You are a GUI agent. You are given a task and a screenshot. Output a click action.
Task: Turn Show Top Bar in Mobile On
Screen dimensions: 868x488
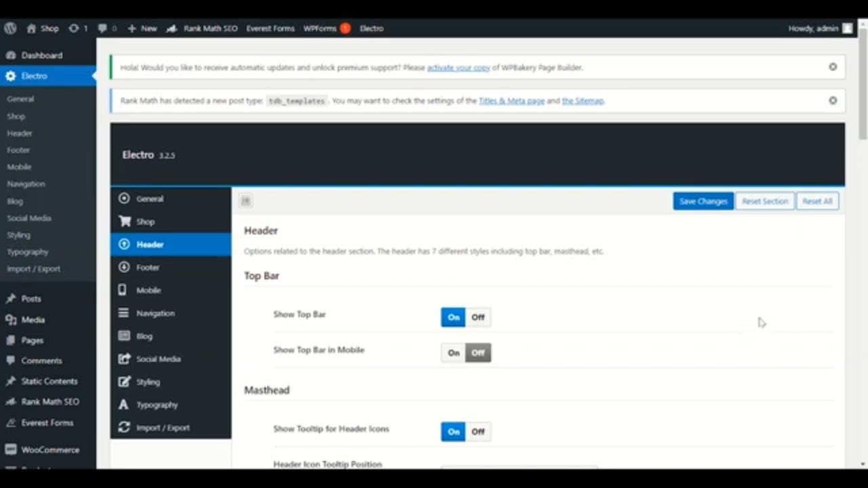pyautogui.click(x=453, y=352)
